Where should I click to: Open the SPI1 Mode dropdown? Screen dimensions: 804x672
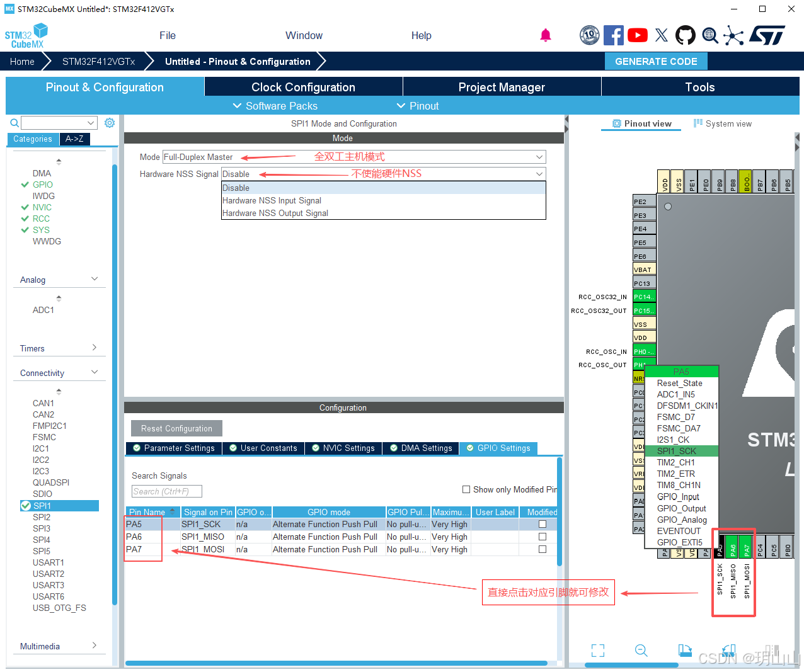point(354,157)
